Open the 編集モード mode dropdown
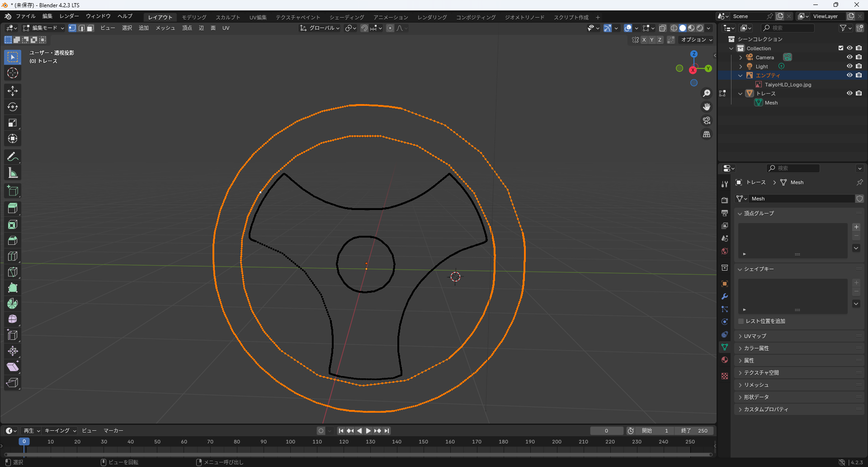This screenshot has width=868, height=467. pyautogui.click(x=44, y=28)
